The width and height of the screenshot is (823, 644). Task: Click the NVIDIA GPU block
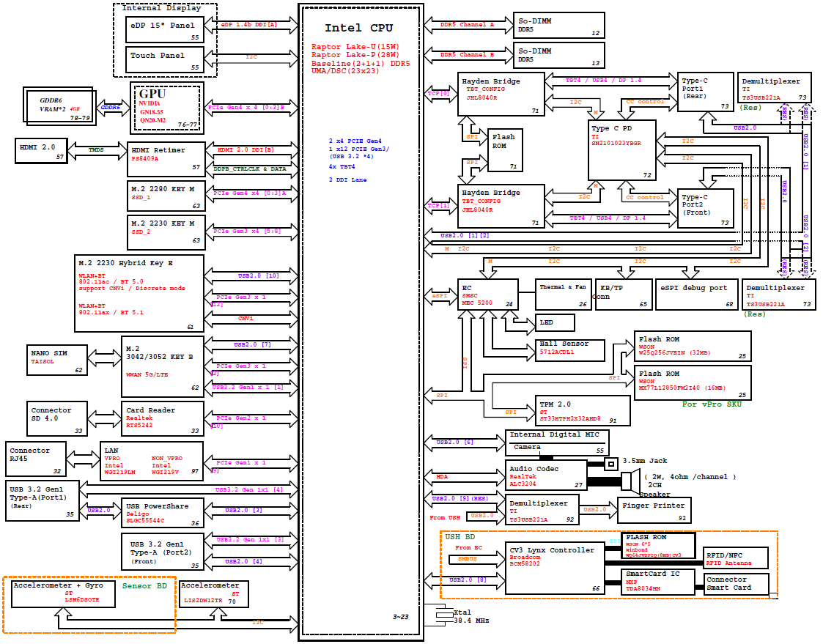(166, 107)
